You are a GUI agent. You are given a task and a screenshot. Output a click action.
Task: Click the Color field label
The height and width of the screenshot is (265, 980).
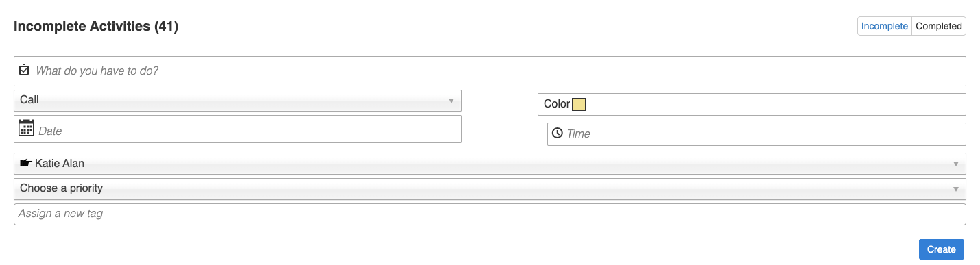[x=557, y=104]
